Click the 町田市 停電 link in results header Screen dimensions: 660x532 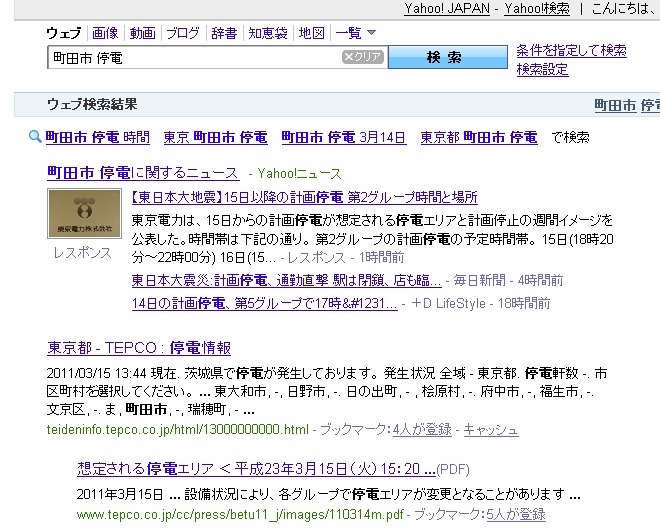coord(627,105)
